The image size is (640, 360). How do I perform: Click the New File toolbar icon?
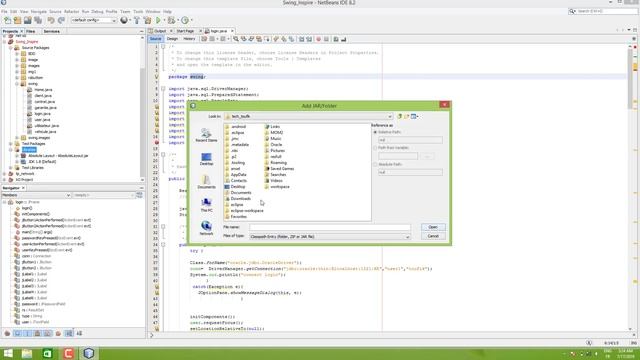7,20
